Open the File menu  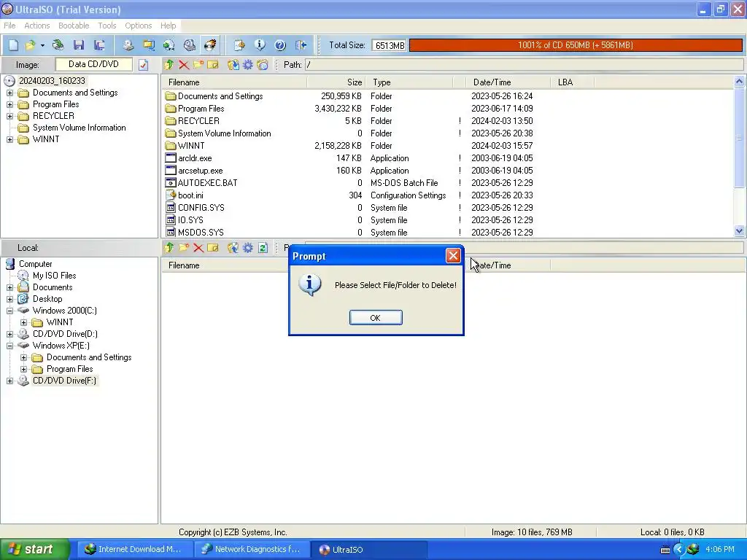pos(9,26)
